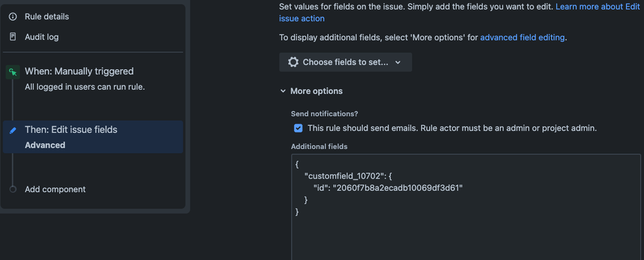Click the Add component circle node

click(13, 189)
